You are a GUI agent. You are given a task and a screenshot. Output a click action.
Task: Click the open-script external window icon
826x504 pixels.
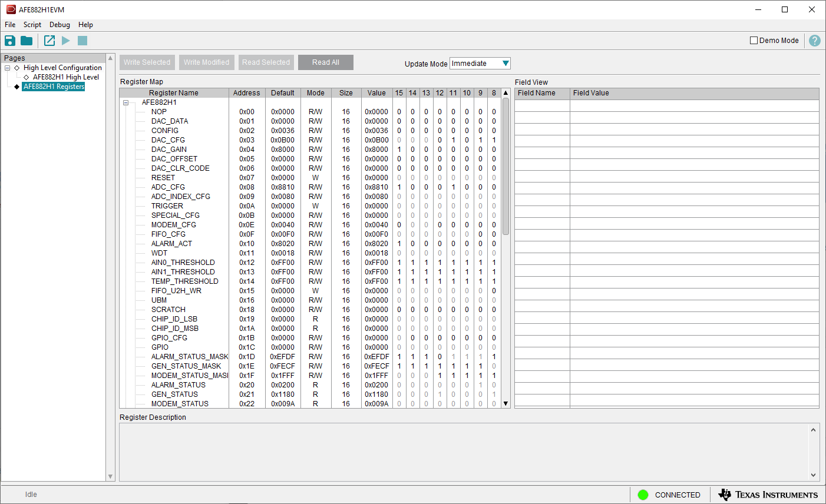tap(49, 41)
